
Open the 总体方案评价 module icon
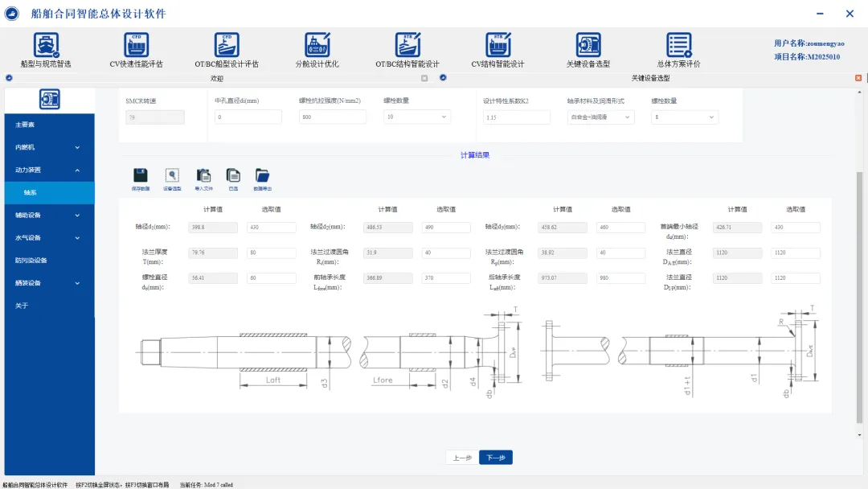point(678,44)
